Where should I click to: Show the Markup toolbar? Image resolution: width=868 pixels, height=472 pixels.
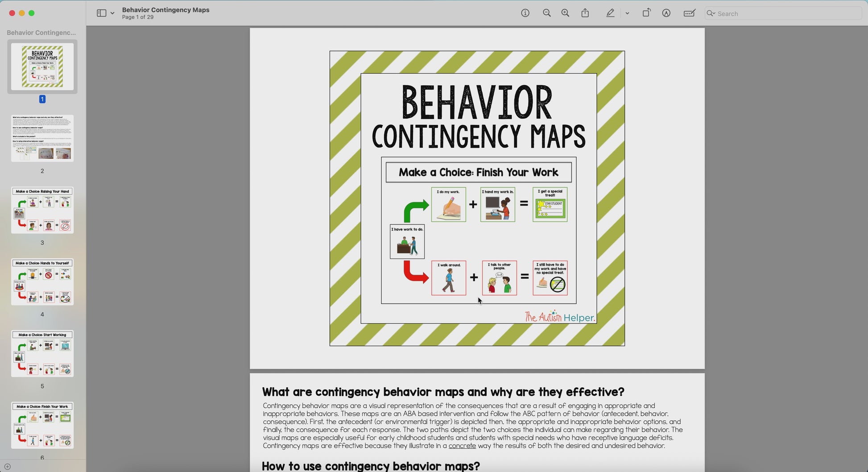(x=666, y=13)
